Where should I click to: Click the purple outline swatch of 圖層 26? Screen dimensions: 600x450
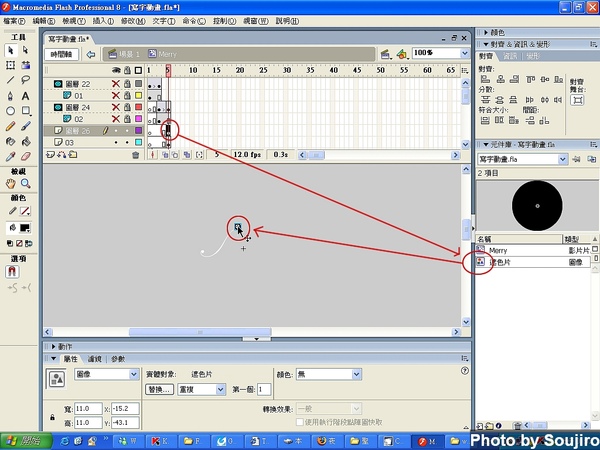pos(139,131)
